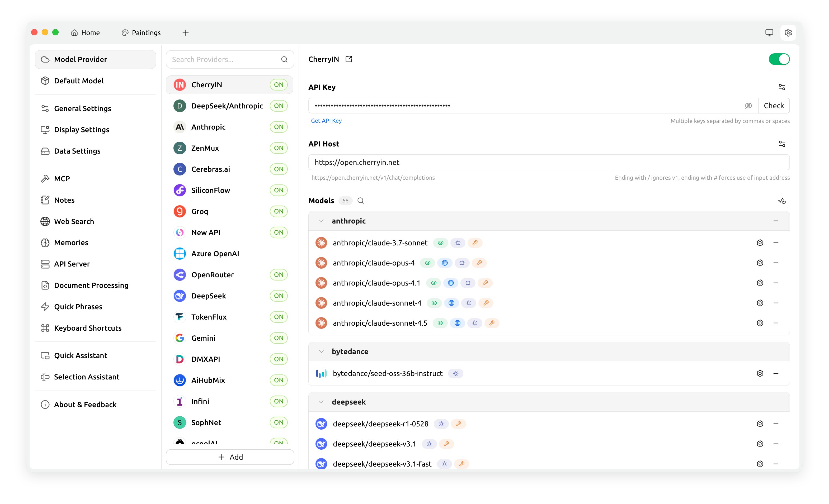
Task: Collapse the deepseek model group
Action: pos(321,402)
